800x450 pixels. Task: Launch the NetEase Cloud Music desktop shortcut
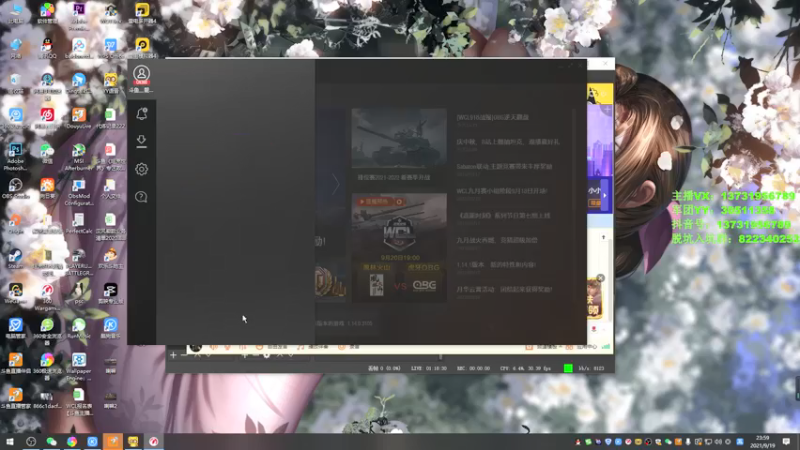coord(47,118)
